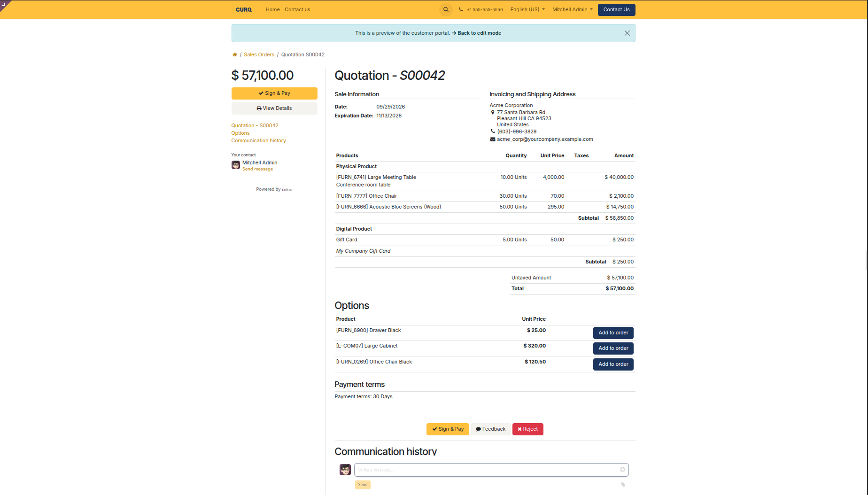This screenshot has height=495, width=868.
Task: Jump to Options section sidebar link
Action: coord(240,133)
